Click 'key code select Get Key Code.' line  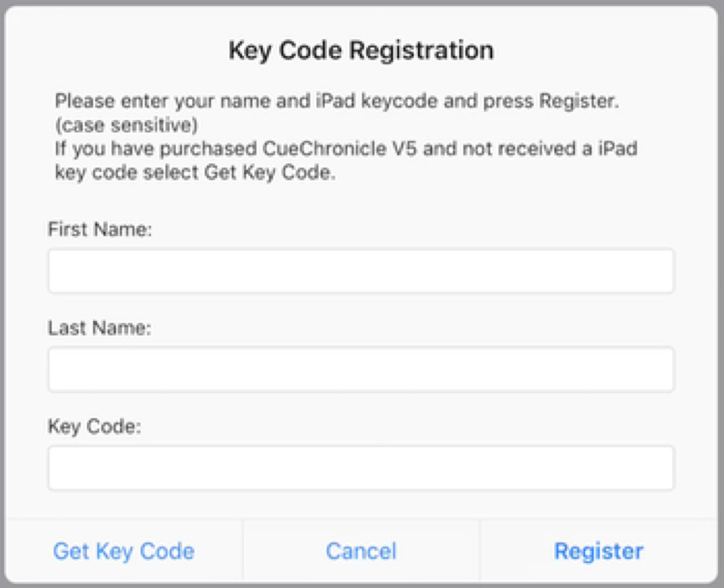click(195, 173)
